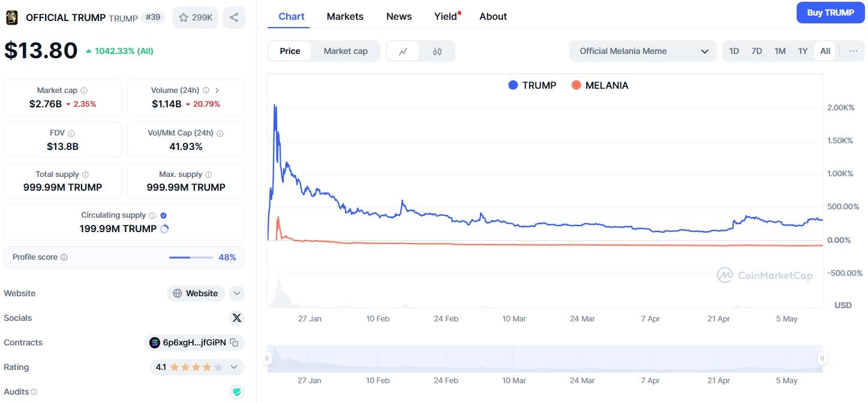Switch to the candlestick chart icon
The image size is (868, 403).
(437, 51)
